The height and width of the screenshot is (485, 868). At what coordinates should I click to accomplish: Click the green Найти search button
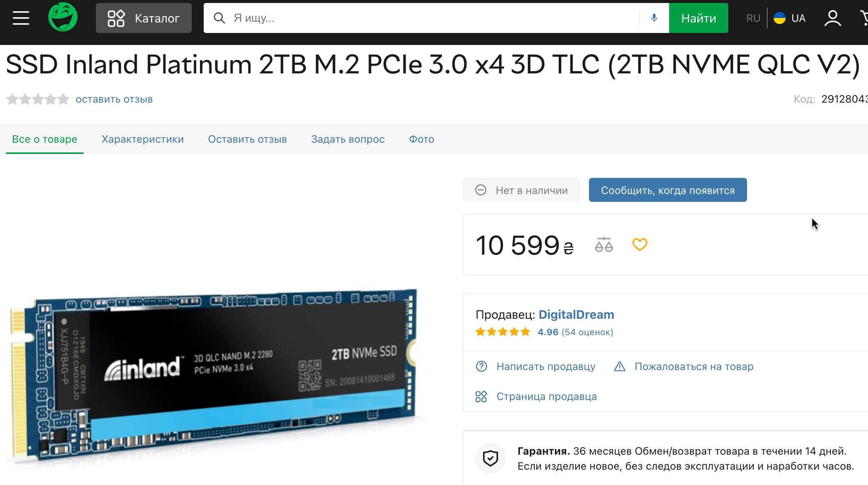698,18
